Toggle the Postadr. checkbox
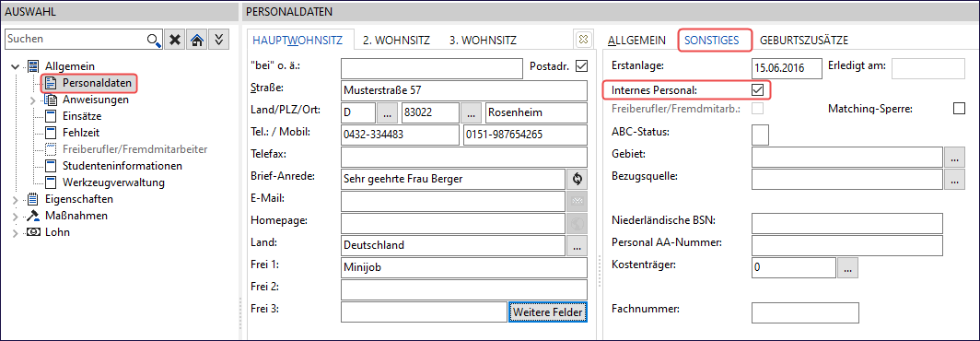The image size is (980, 341). click(x=582, y=65)
